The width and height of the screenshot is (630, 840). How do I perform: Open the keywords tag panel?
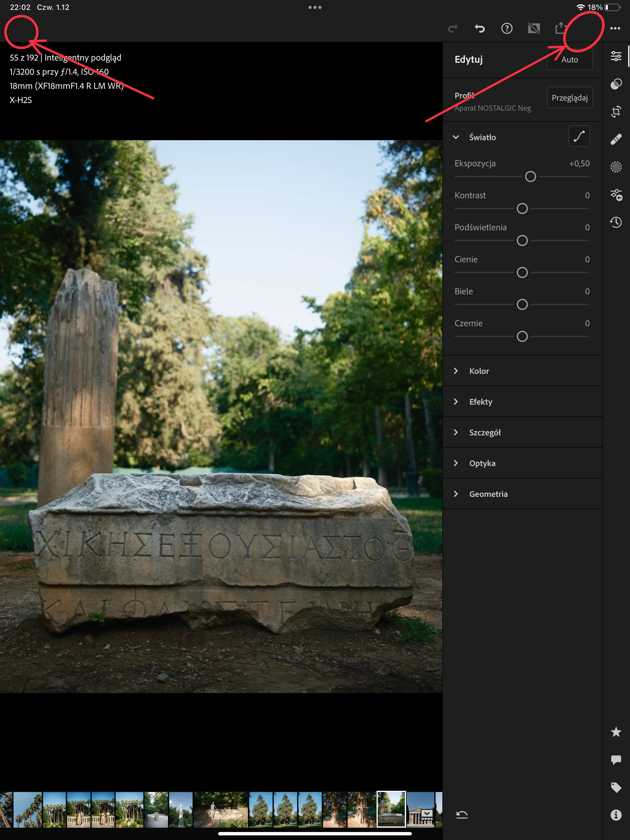tap(616, 787)
